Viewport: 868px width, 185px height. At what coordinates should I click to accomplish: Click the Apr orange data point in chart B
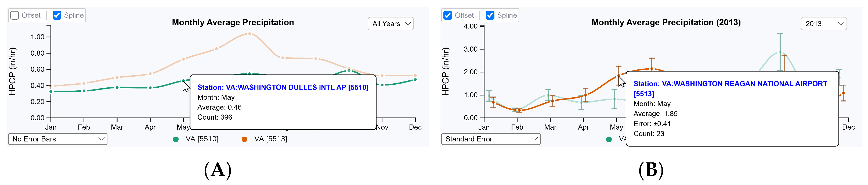coord(586,95)
